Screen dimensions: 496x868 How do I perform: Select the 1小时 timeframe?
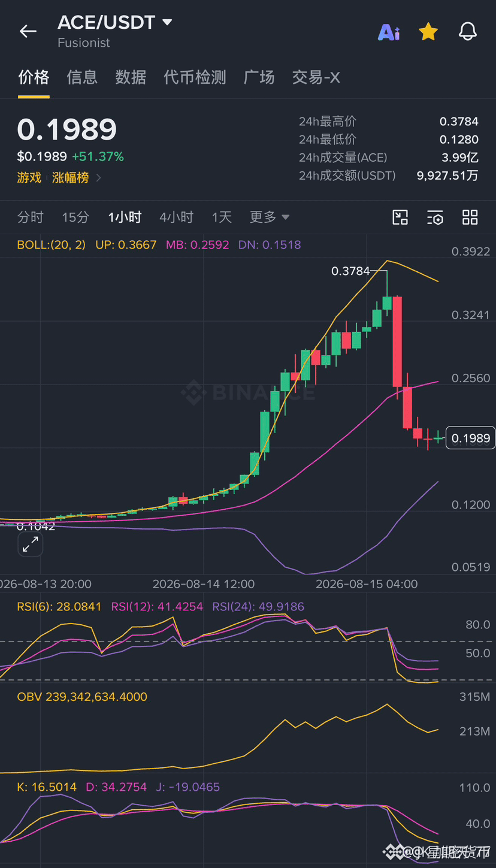[x=125, y=217]
